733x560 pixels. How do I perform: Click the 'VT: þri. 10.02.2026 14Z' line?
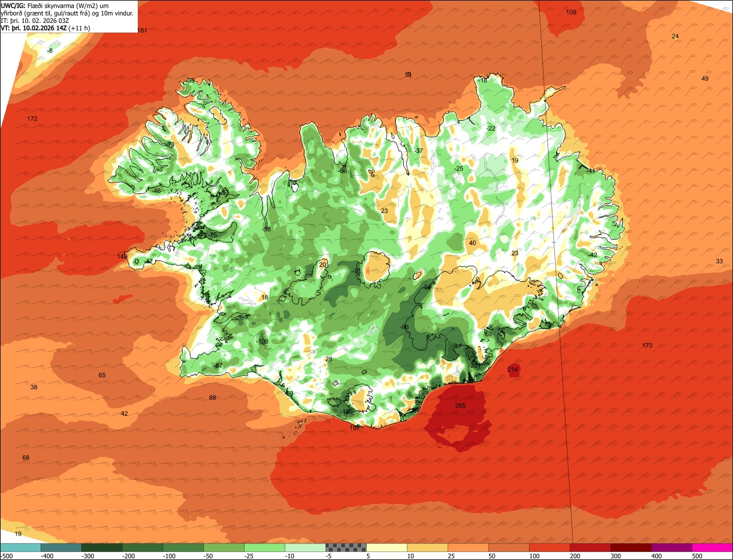[45, 28]
